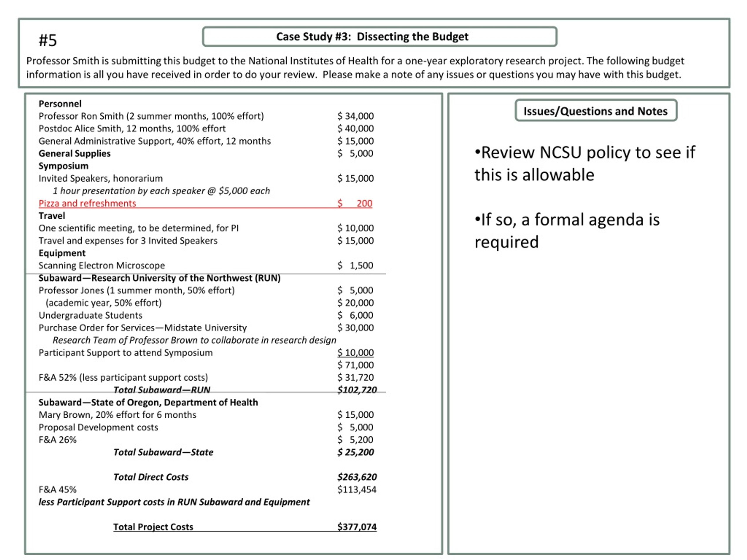Click the '#5' slide number
747x560 pixels.
point(48,40)
